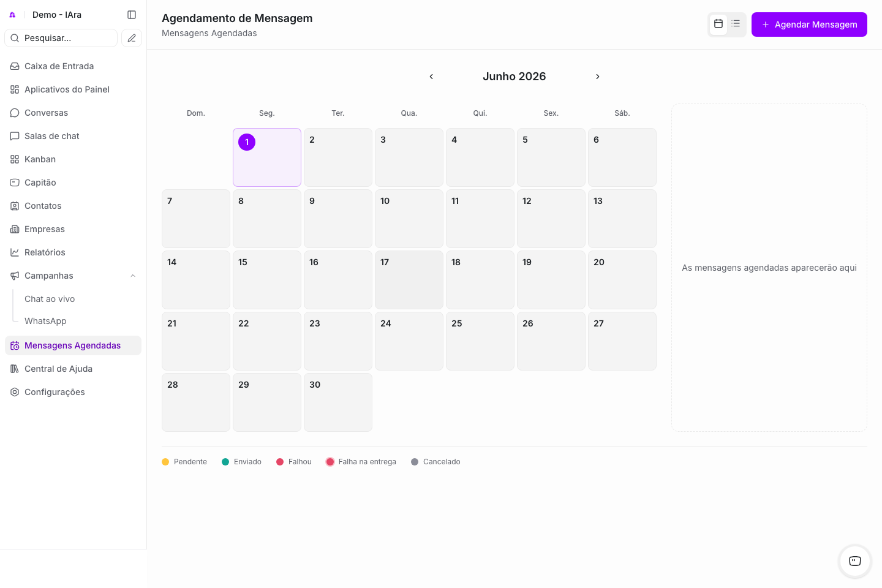Click day 14 calendar cell
The height and width of the screenshot is (588, 882).
(x=196, y=280)
